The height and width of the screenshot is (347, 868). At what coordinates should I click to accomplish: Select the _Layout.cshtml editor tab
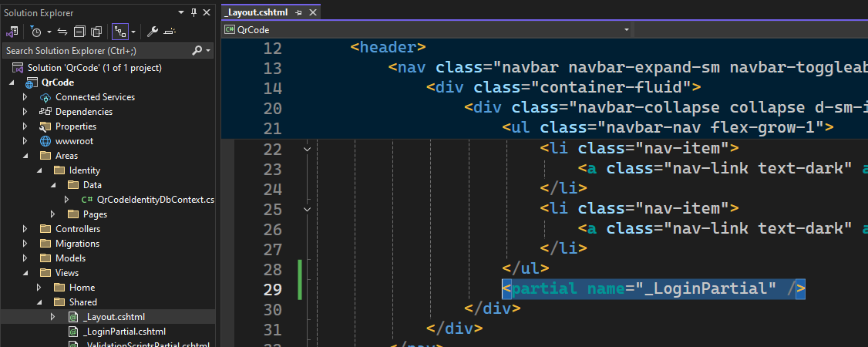[x=255, y=12]
